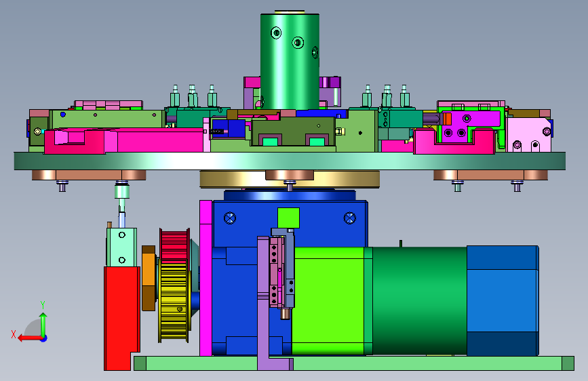The height and width of the screenshot is (381, 588).
Task: Select the blue cylindrical flange atop the gearbox
Action: (290, 195)
